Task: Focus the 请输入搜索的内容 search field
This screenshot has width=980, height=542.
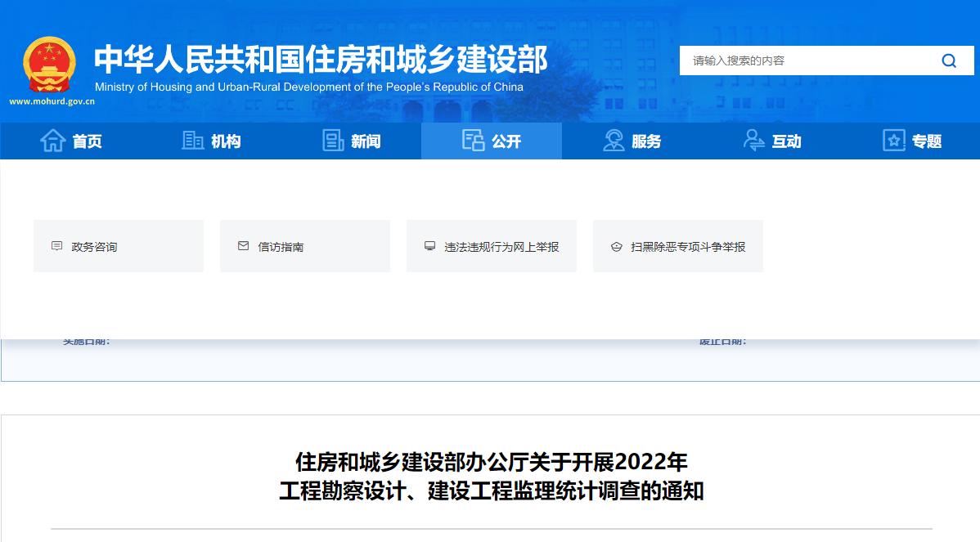Action: tap(810, 60)
